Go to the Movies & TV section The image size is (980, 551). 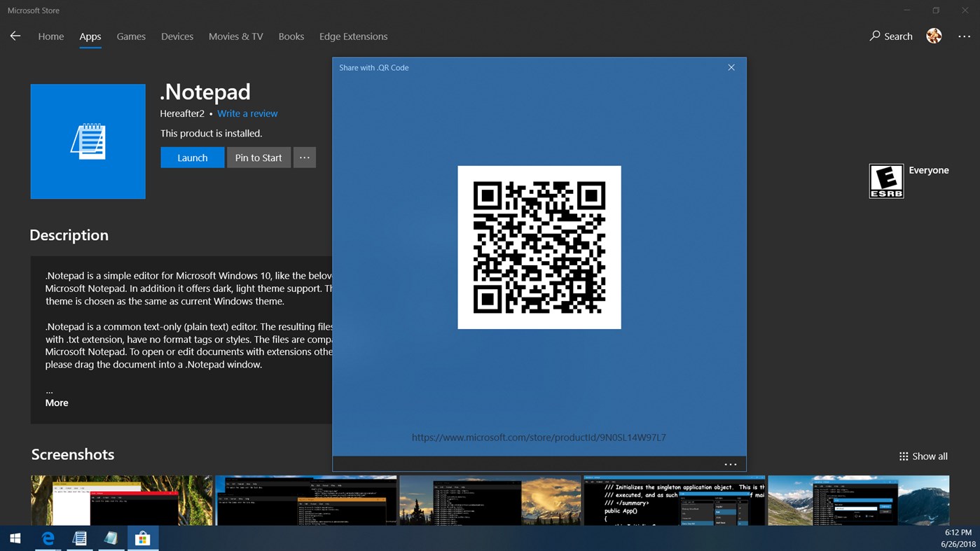[x=235, y=36]
